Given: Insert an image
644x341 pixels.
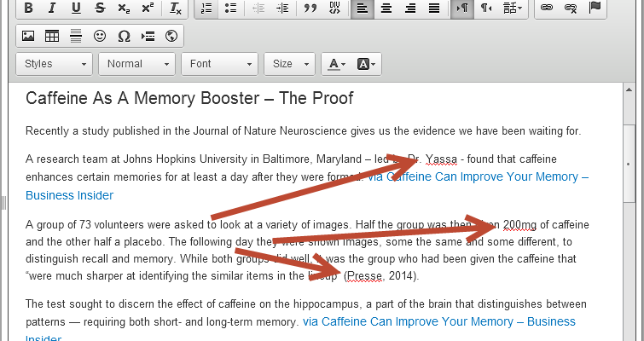Looking at the screenshot, I should [28, 36].
